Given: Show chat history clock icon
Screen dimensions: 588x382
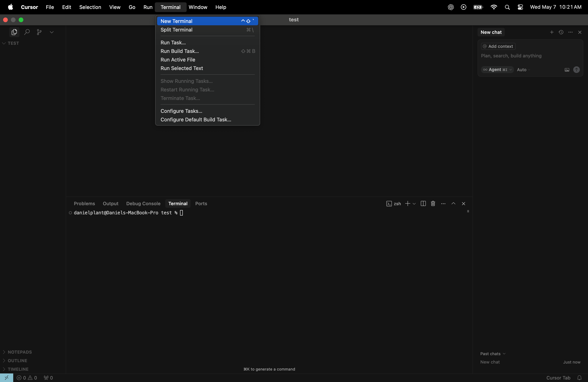Looking at the screenshot, I should point(561,32).
